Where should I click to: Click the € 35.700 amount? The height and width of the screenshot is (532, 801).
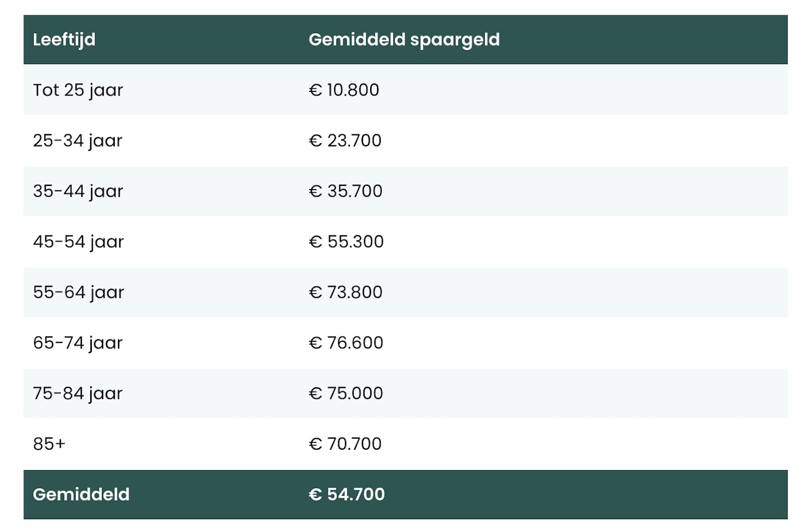point(345,191)
